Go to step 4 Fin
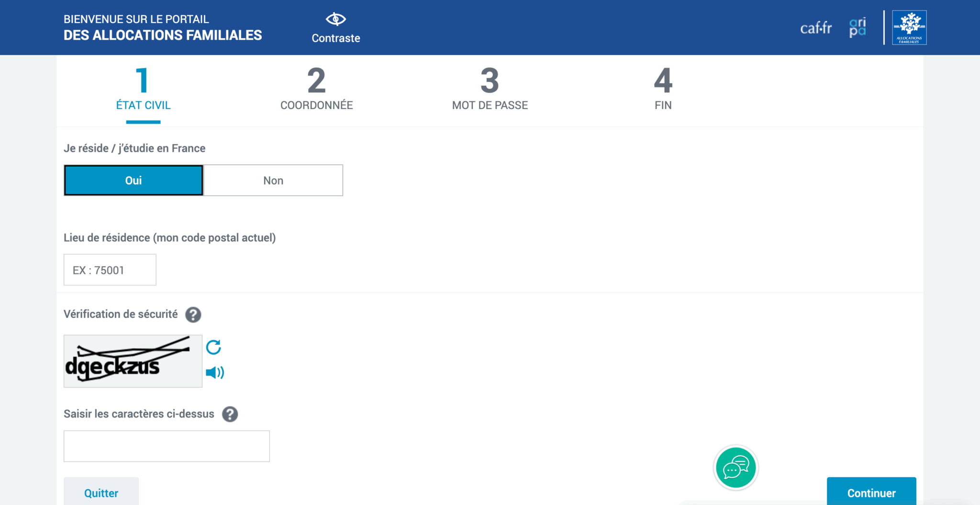 pos(663,90)
